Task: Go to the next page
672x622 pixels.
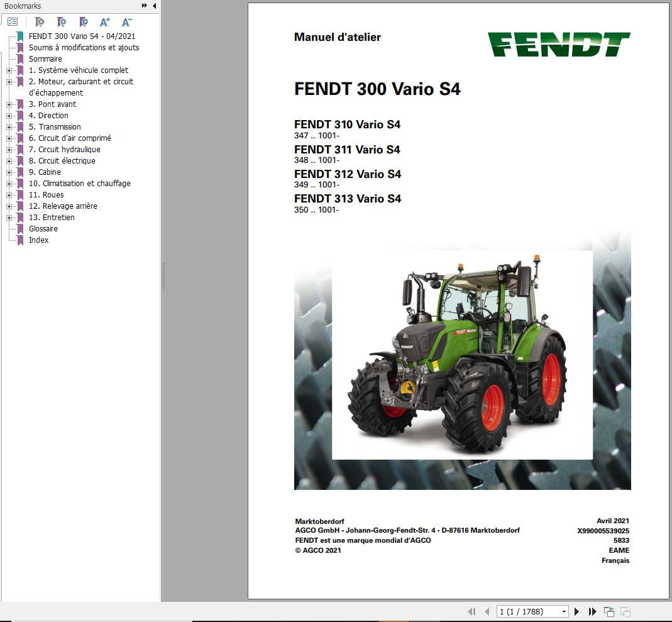Action: click(576, 612)
